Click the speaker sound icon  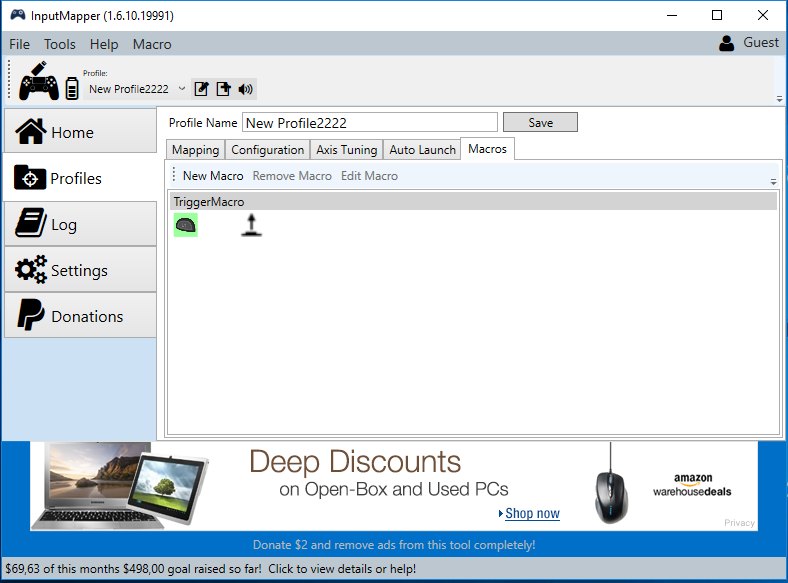pyautogui.click(x=245, y=89)
